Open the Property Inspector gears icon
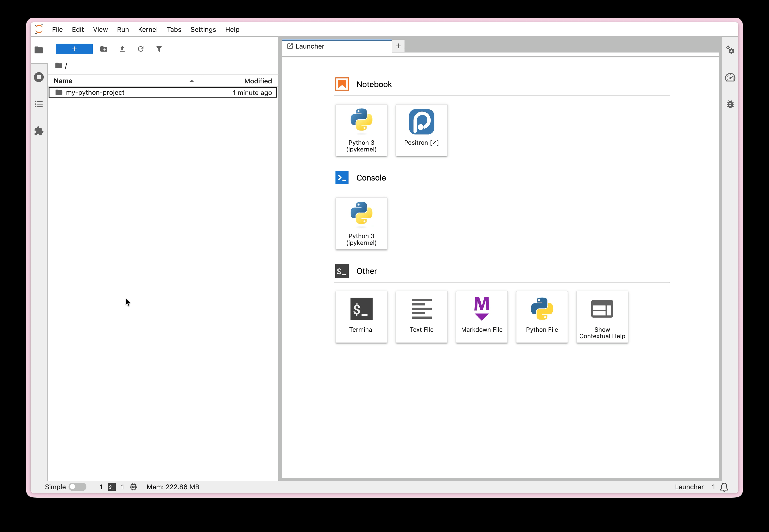 tap(730, 50)
